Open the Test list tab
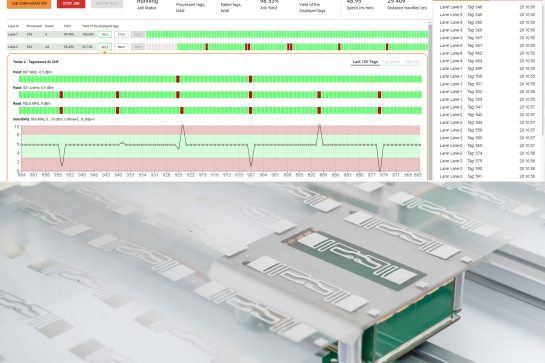Image resolution: width=545 pixels, height=363 pixels. coord(412,62)
